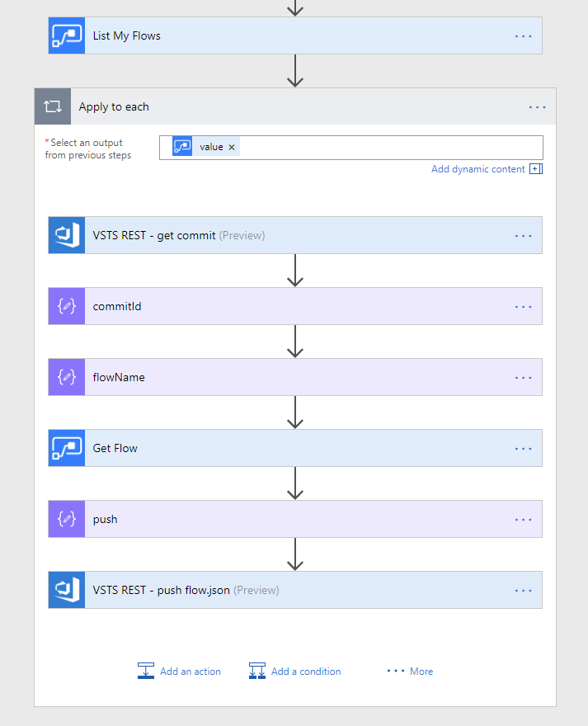Open the List My Flows ellipsis menu
Screen dimensions: 588x726
pos(523,36)
